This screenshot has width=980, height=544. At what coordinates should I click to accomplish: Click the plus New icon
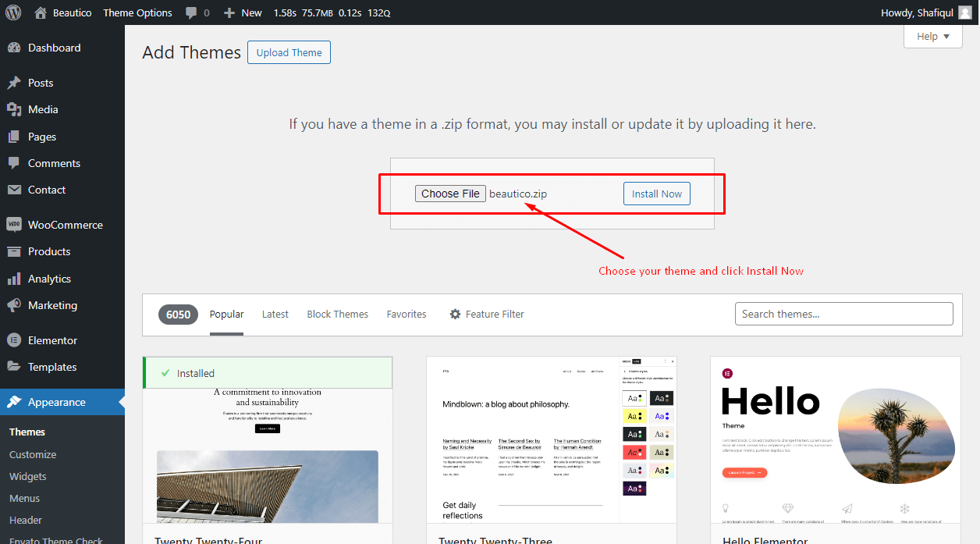pos(229,12)
